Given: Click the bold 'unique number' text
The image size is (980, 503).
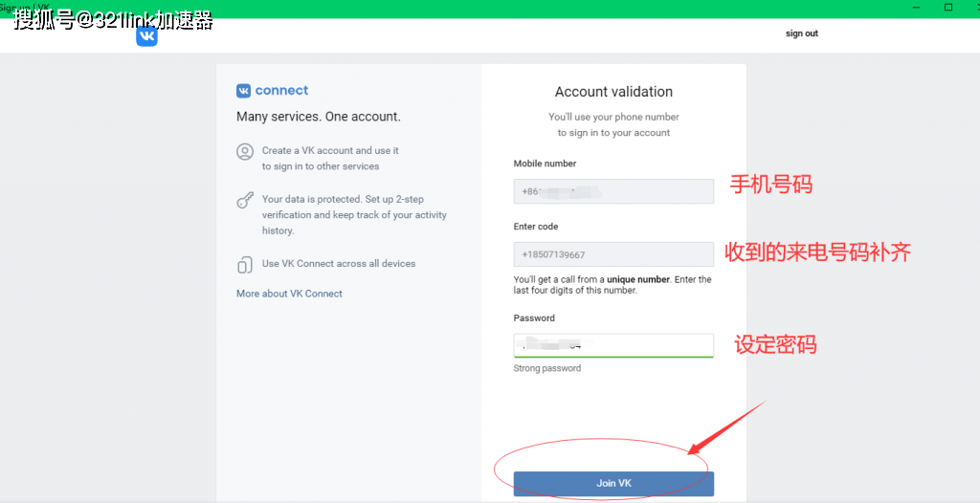Looking at the screenshot, I should pyautogui.click(x=639, y=279).
